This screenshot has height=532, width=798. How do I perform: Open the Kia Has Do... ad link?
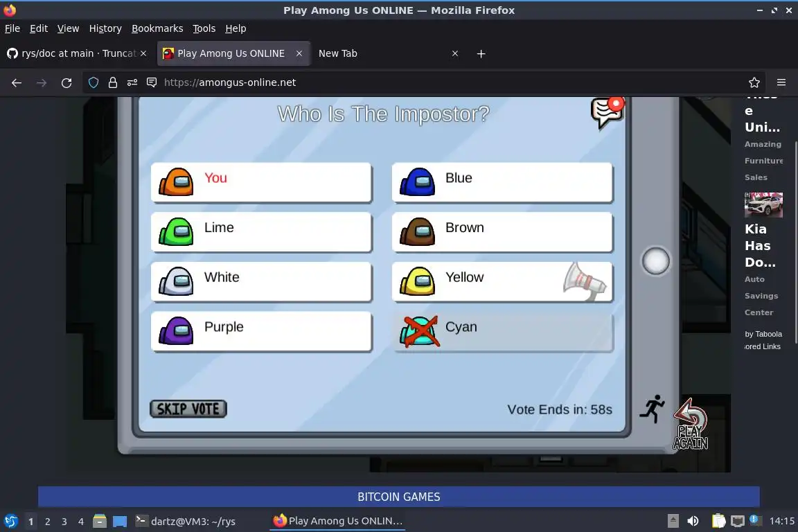pyautogui.click(x=761, y=245)
